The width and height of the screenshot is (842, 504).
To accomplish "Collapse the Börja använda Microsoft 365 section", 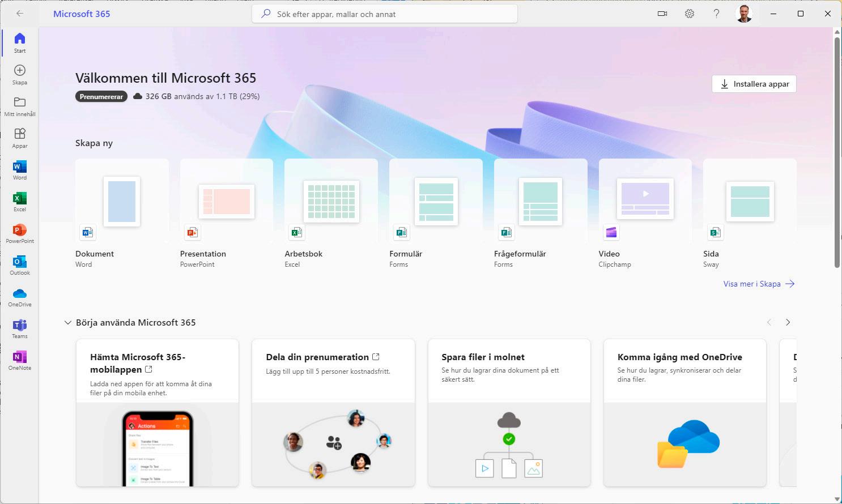I will tap(68, 323).
